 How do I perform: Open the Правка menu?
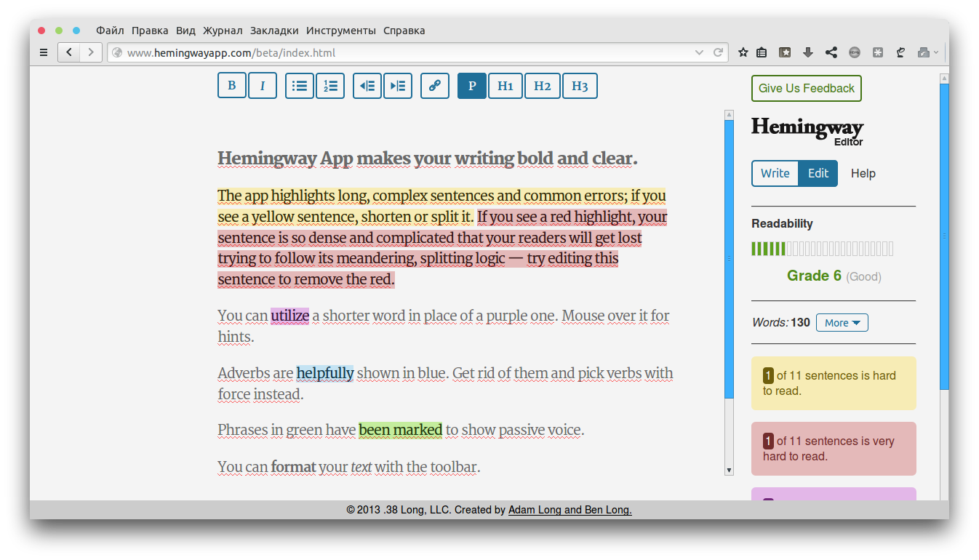click(x=150, y=31)
